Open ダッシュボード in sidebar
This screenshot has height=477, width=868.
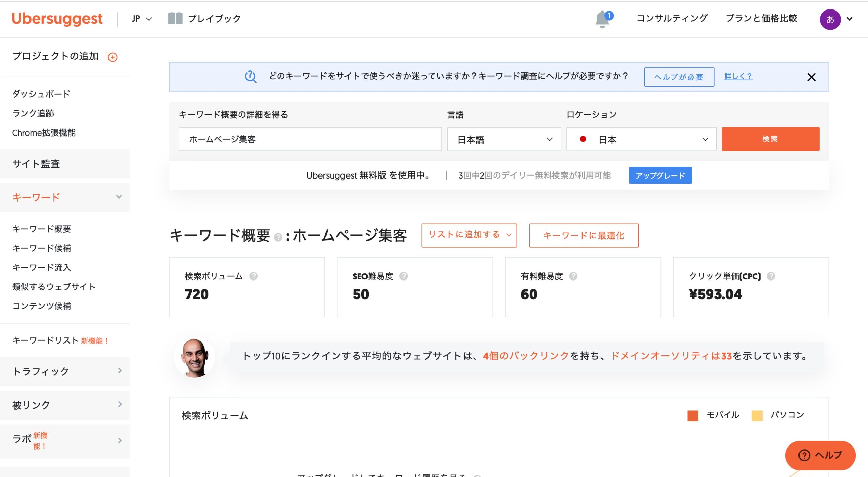(x=41, y=94)
